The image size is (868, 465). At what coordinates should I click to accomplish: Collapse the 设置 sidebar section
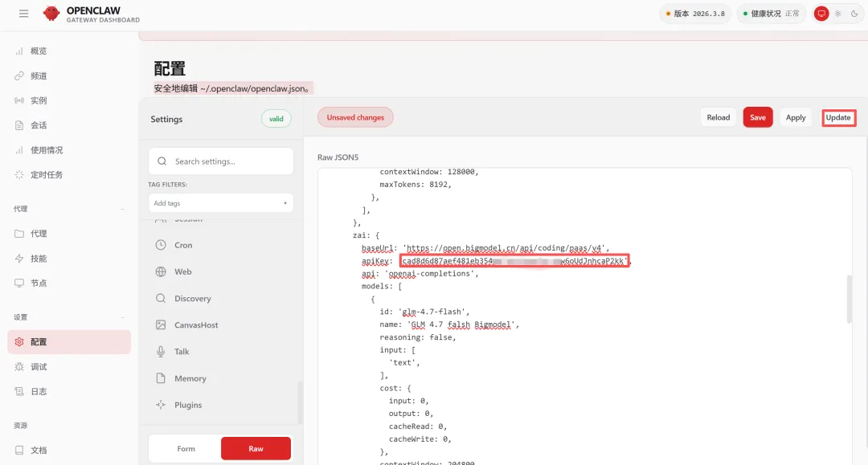122,317
